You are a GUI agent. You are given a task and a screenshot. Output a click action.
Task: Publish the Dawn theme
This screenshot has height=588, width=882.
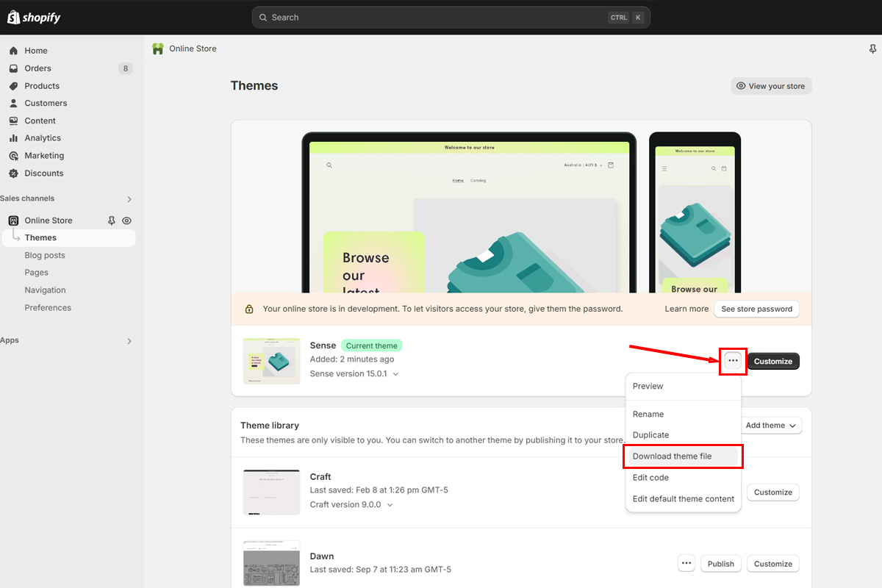tap(721, 564)
